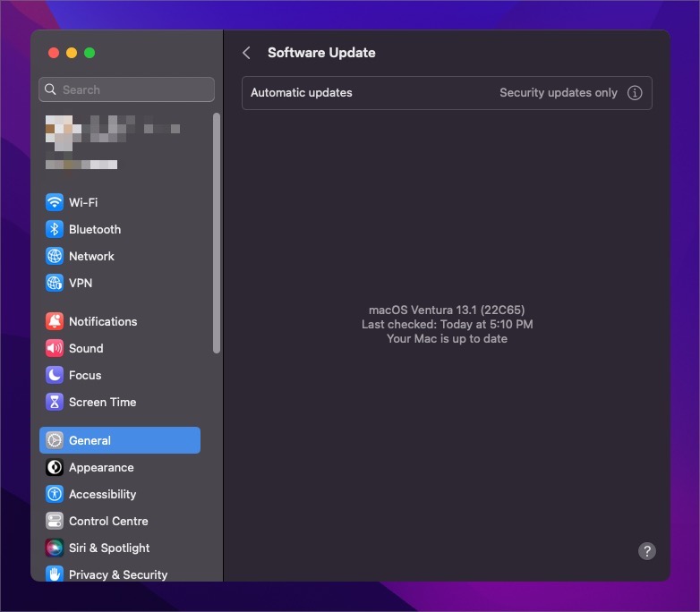
Task: Select the Bluetooth icon
Action: click(55, 229)
